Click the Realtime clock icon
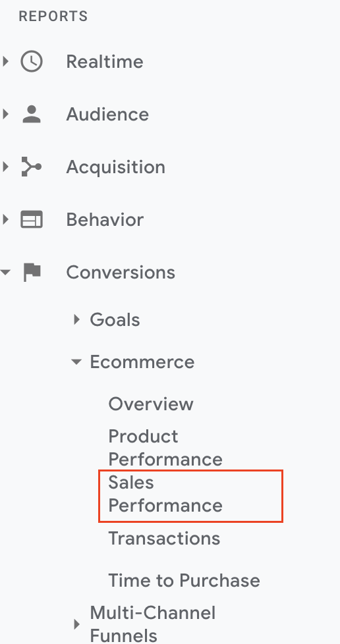Screen dimensions: 340x644 point(32,62)
